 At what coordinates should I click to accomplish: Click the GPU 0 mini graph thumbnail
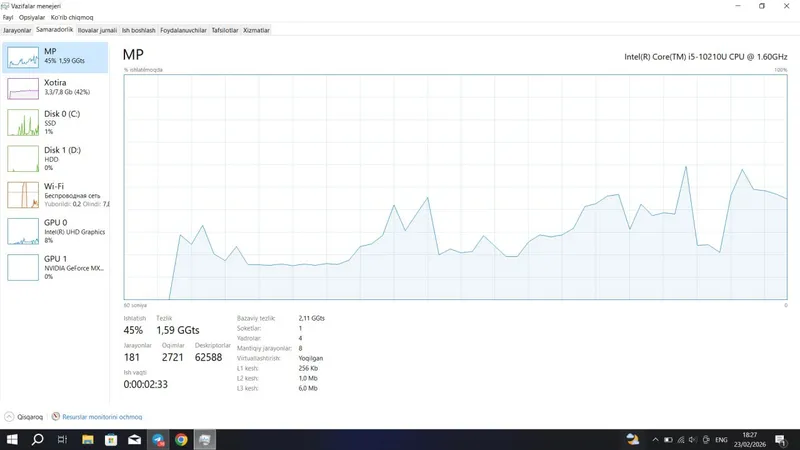[x=23, y=231]
